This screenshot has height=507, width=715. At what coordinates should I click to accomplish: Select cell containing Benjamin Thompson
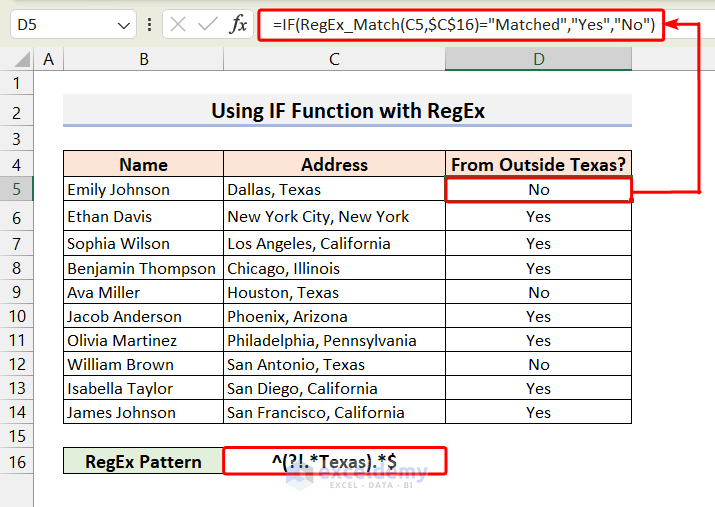[x=144, y=268]
